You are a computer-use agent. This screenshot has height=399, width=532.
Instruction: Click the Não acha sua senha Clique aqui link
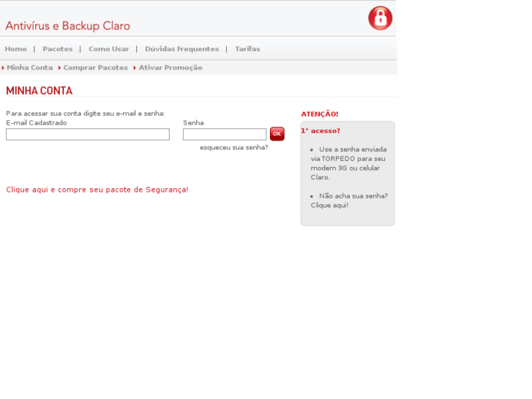(x=349, y=201)
